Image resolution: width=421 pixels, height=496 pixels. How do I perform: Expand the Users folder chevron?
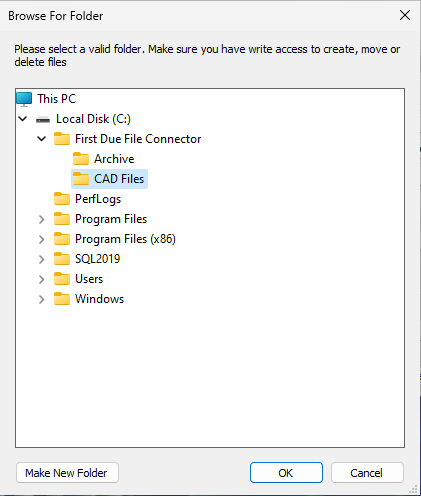(41, 279)
